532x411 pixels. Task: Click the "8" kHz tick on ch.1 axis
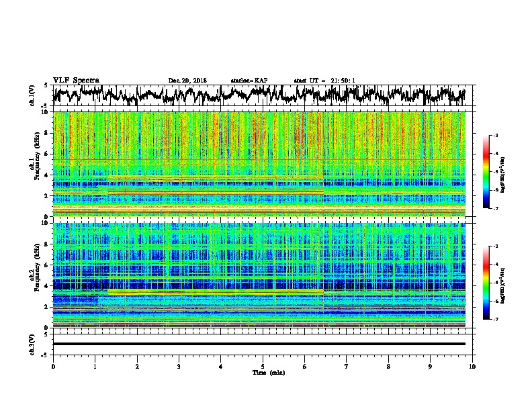click(46, 133)
